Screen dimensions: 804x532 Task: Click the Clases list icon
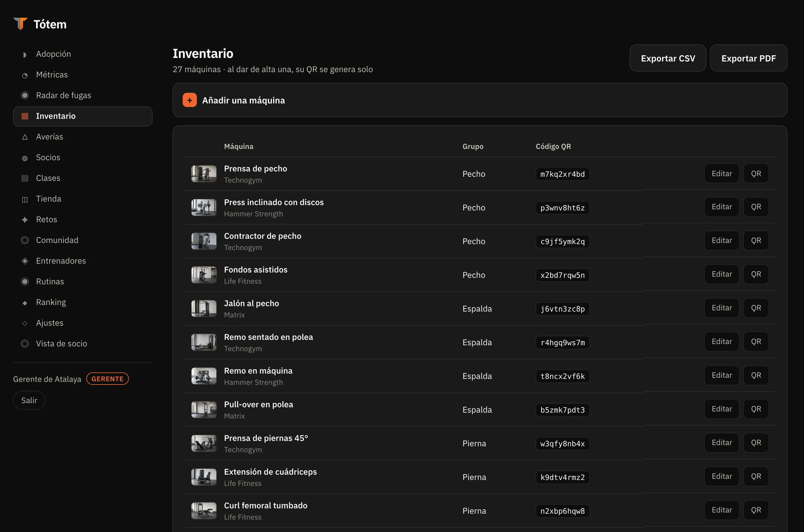point(25,178)
